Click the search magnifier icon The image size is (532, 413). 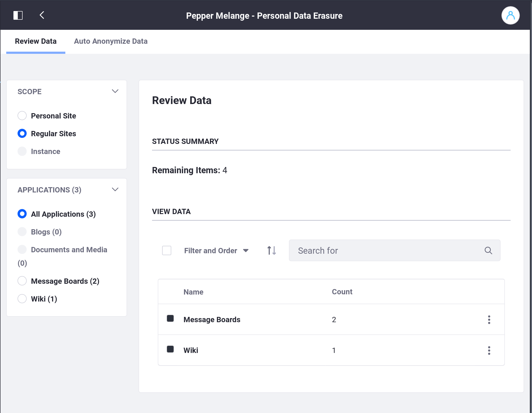(488, 251)
